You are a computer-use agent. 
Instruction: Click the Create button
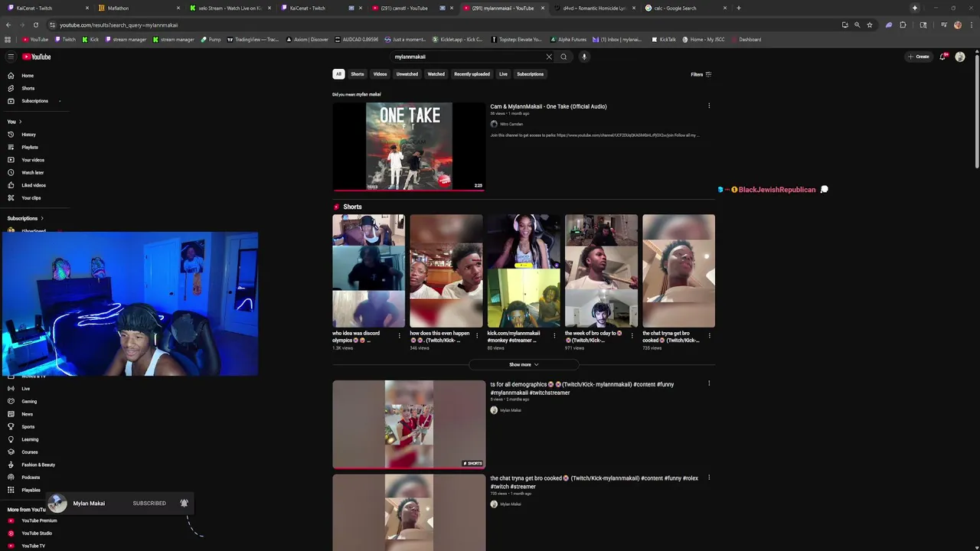(919, 57)
